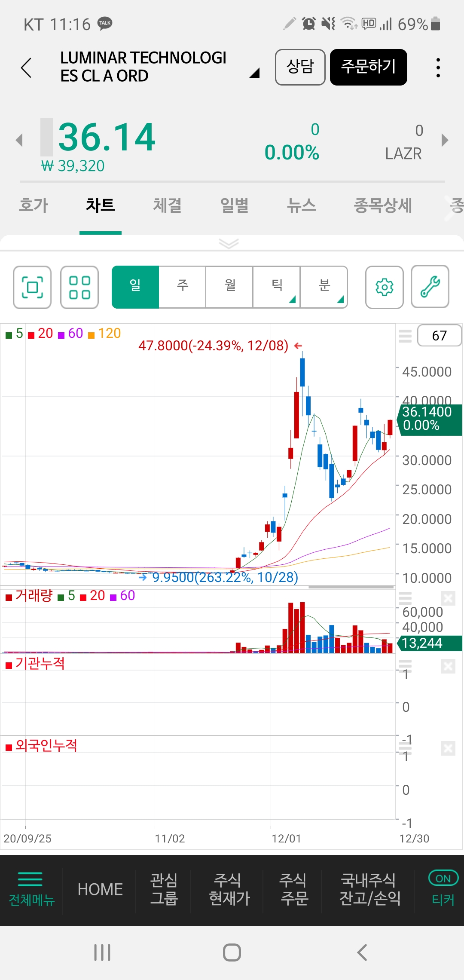Show next stock with right triangle
The image size is (464, 980).
(x=445, y=140)
